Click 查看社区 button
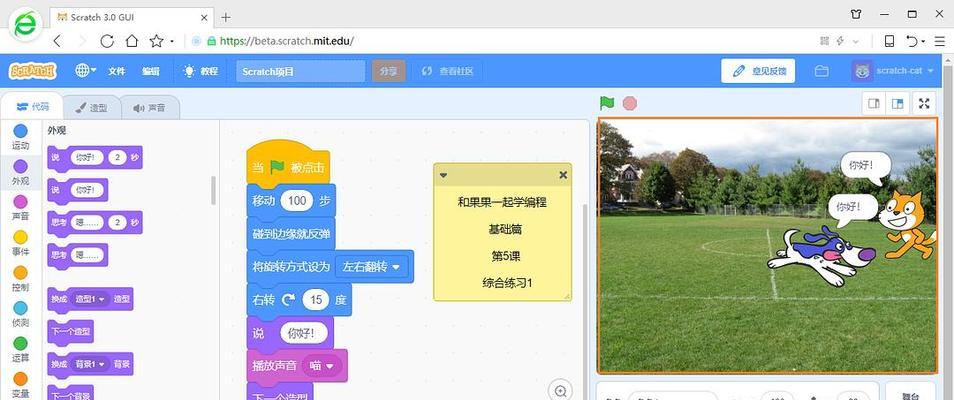The image size is (954, 400). 447,71
